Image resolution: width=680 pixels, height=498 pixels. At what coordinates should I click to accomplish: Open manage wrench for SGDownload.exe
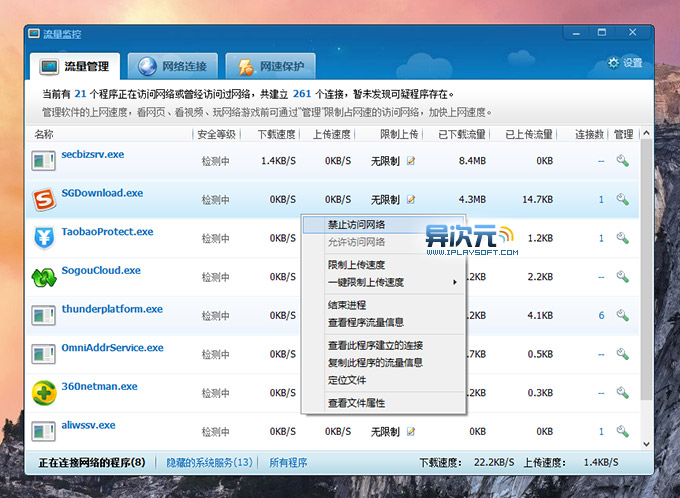(623, 200)
